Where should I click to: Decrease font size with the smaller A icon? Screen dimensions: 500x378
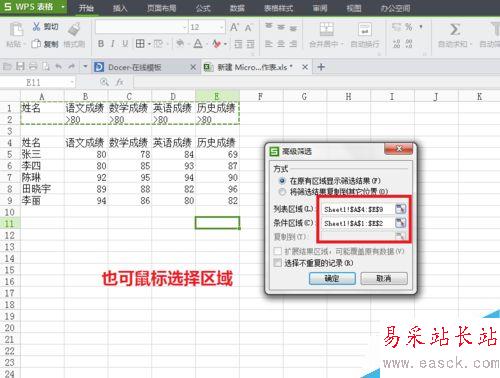[x=248, y=28]
